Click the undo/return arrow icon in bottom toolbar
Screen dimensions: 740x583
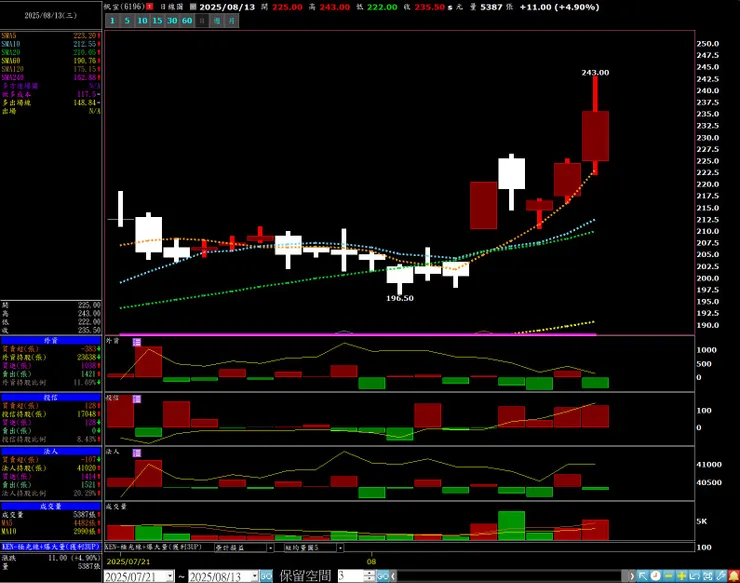[x=694, y=576]
